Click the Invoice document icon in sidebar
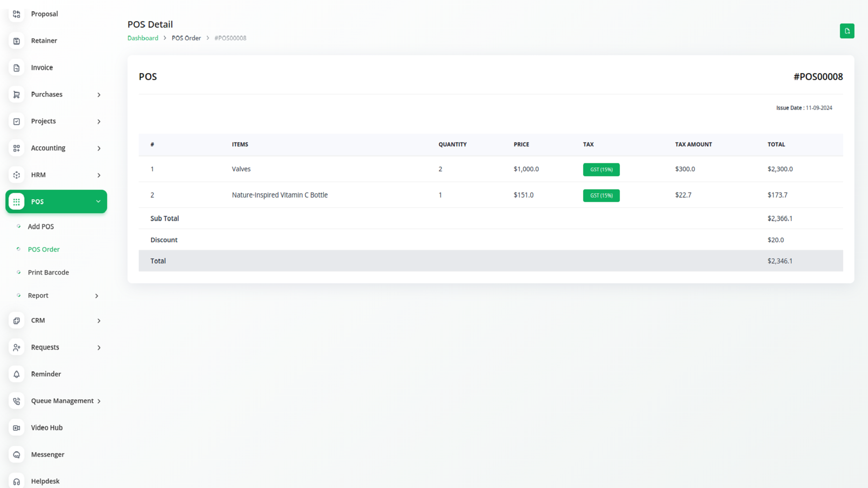This screenshot has height=488, width=868. coord(17,68)
